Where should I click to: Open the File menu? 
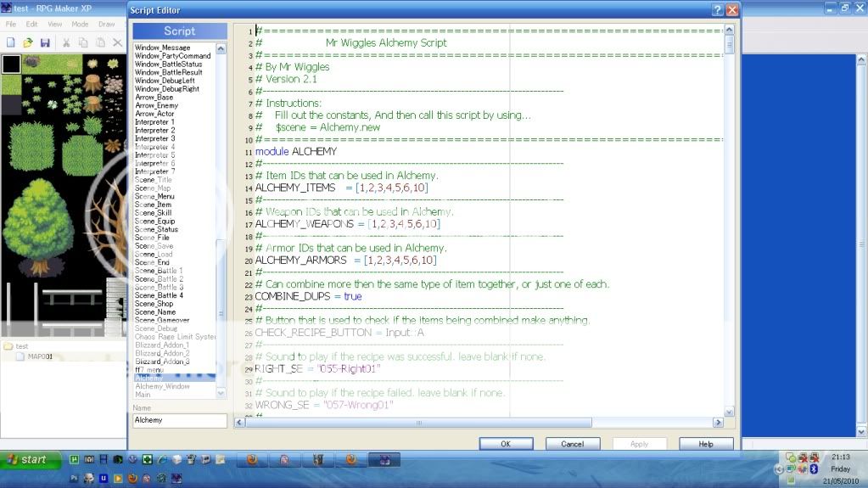point(11,25)
